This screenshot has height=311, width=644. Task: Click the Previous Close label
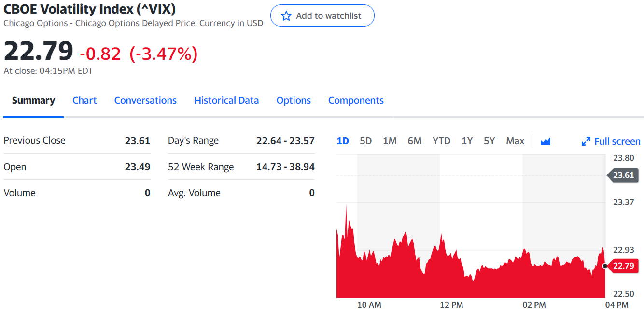tap(34, 140)
